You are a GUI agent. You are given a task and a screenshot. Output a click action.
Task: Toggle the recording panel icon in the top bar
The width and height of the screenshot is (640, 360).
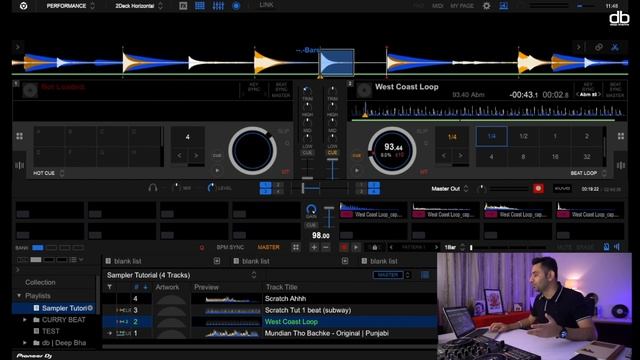(236, 6)
